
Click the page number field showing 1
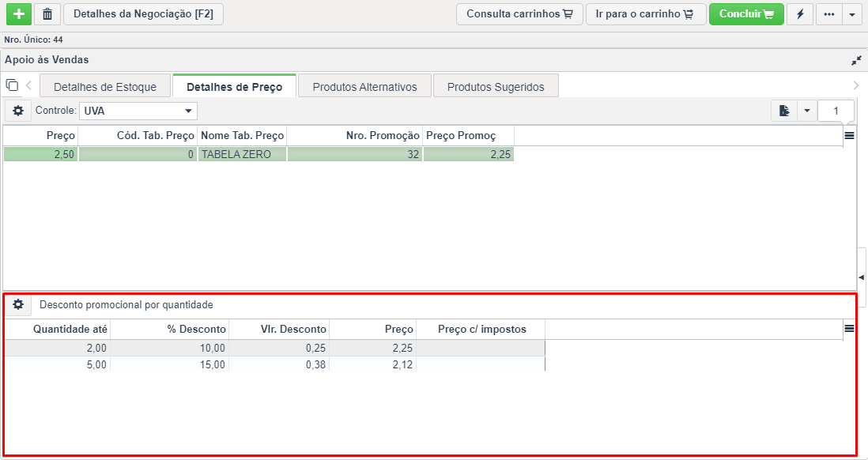tap(836, 111)
